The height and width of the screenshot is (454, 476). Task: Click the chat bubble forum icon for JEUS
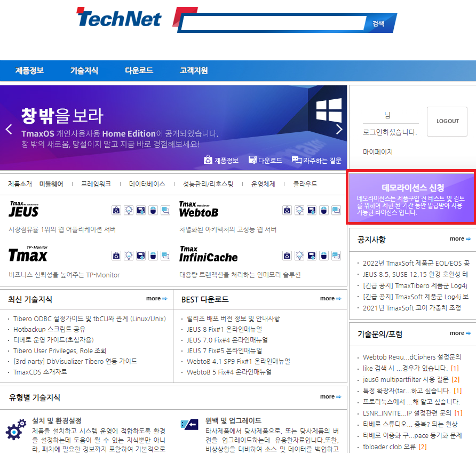point(165,210)
